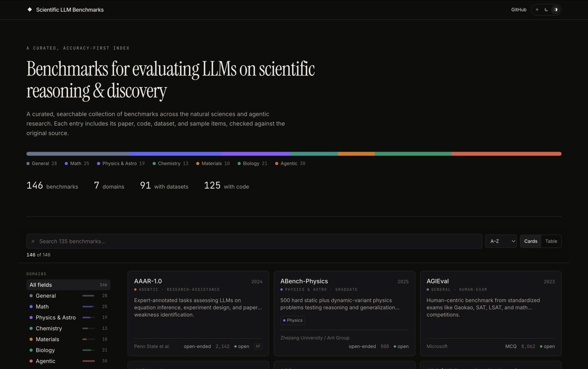Click the purple Physics segment of distribution bar
The width and height of the screenshot is (588, 369).
tap(256, 154)
